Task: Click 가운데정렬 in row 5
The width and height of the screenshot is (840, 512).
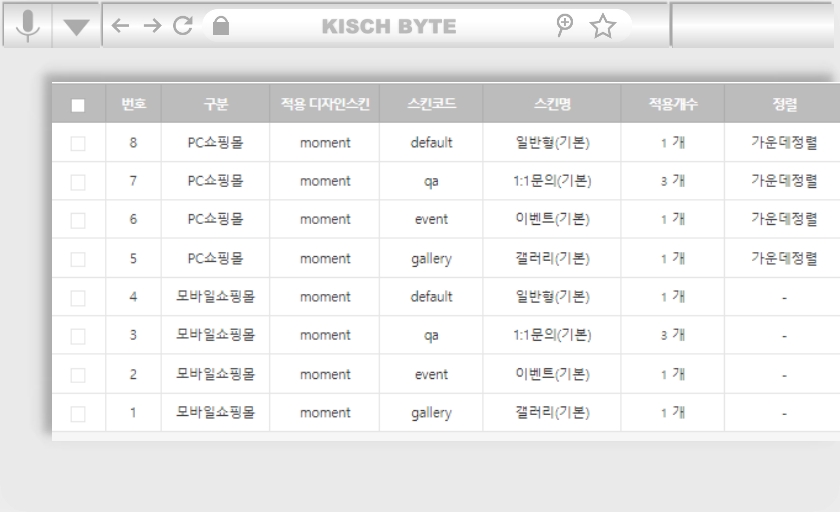Action: tap(784, 259)
